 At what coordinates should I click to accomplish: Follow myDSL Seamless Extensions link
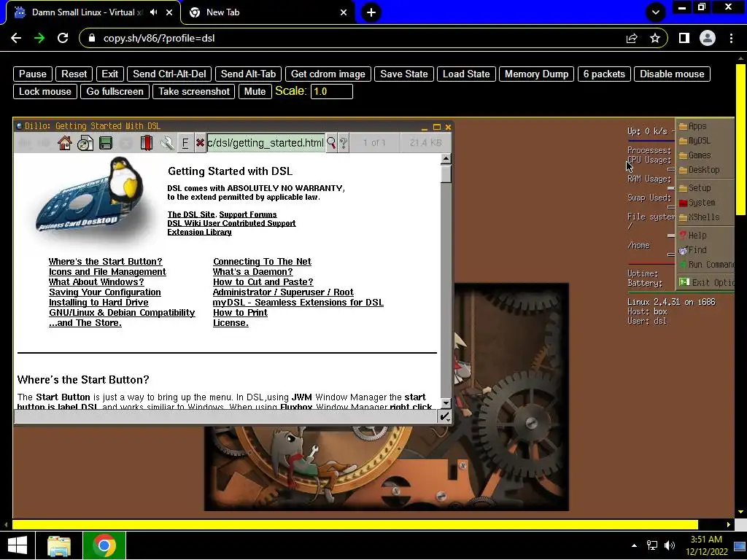298,303
